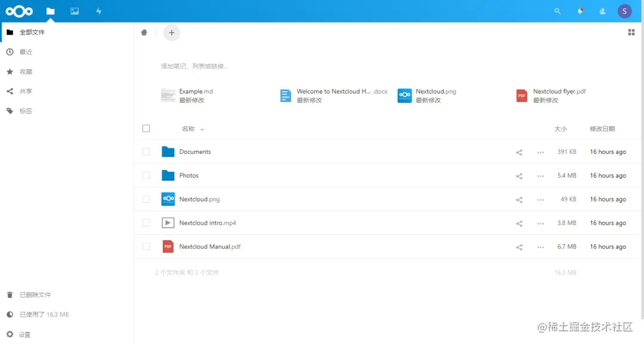Image resolution: width=644 pixels, height=344 pixels.
Task: Click the Documents folder icon
Action: point(168,151)
